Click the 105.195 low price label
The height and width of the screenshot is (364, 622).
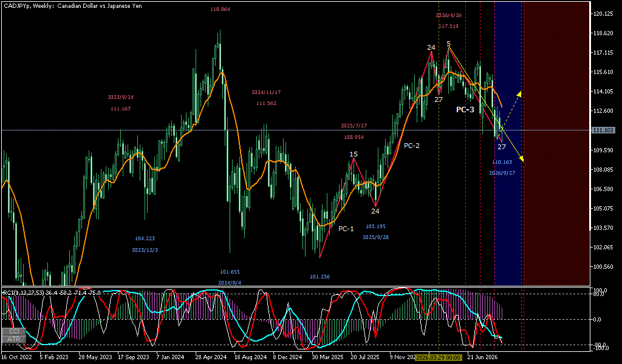[x=375, y=226]
